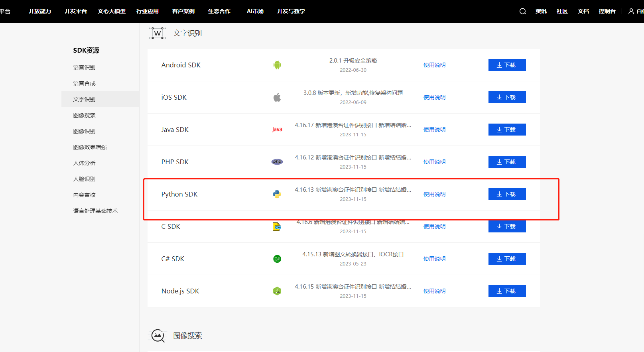Image resolution: width=644 pixels, height=352 pixels.
Task: Select 图像效果增强 in the SDK sidebar
Action: 90,147
